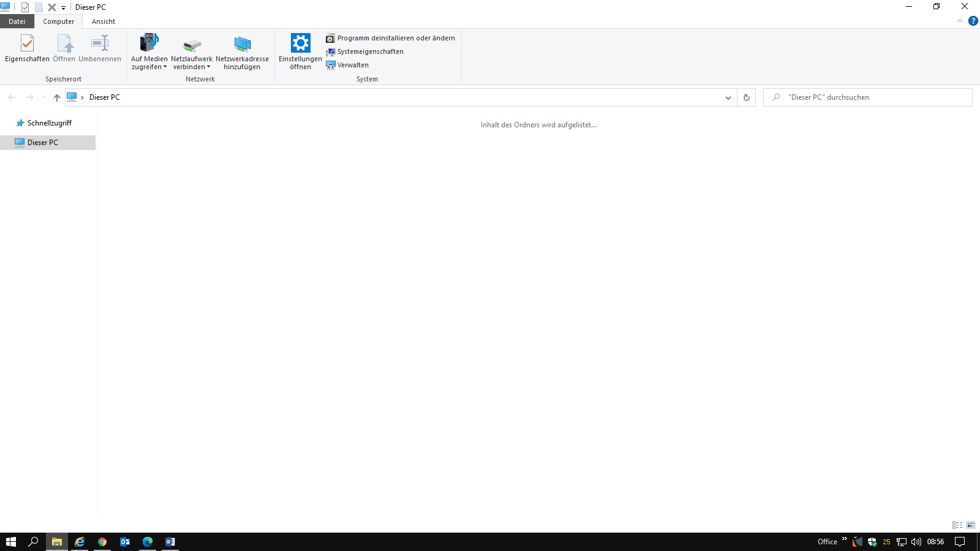Switch to details view icon

point(957,525)
